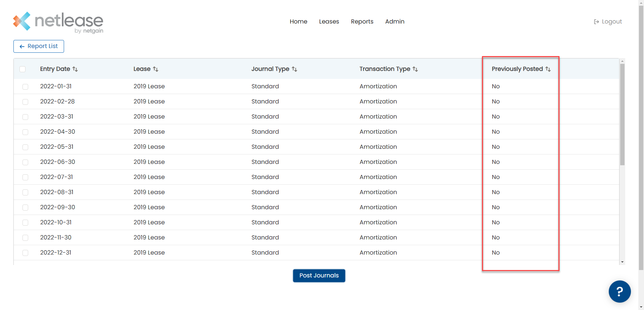The height and width of the screenshot is (310, 644).
Task: Click the Transaction Type column header
Action: (x=385, y=69)
